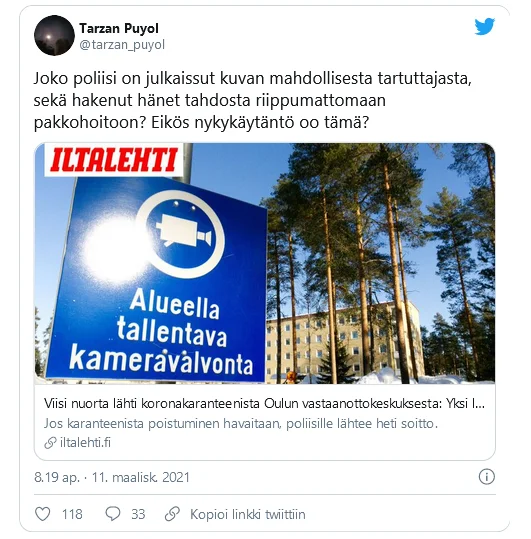Click the 33 replies count
This screenshot has width=531, height=539.
tap(138, 514)
